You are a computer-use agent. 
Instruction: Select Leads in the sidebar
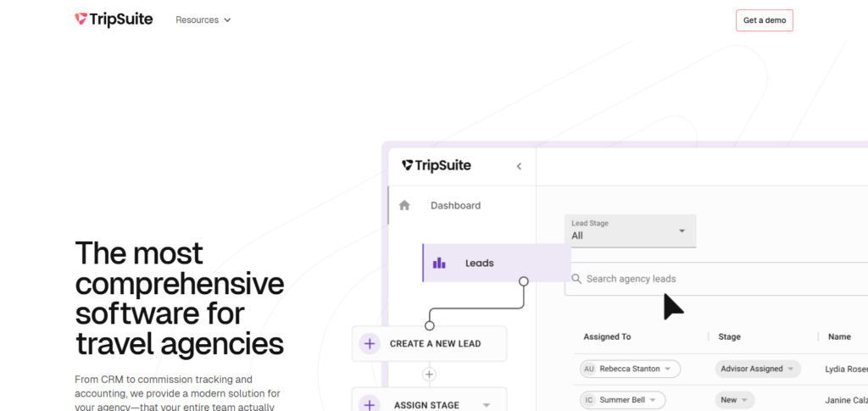(497, 263)
